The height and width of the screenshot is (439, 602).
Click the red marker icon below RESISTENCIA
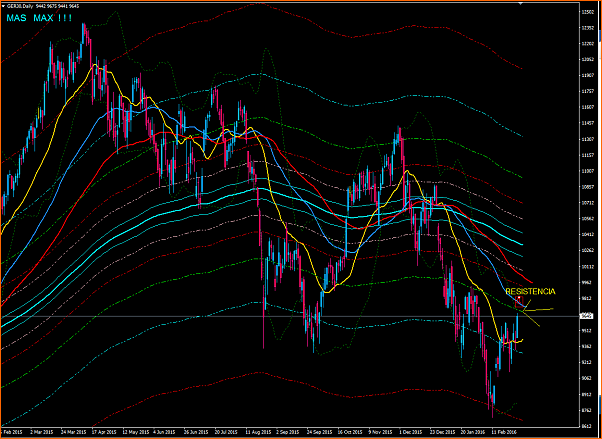click(519, 301)
